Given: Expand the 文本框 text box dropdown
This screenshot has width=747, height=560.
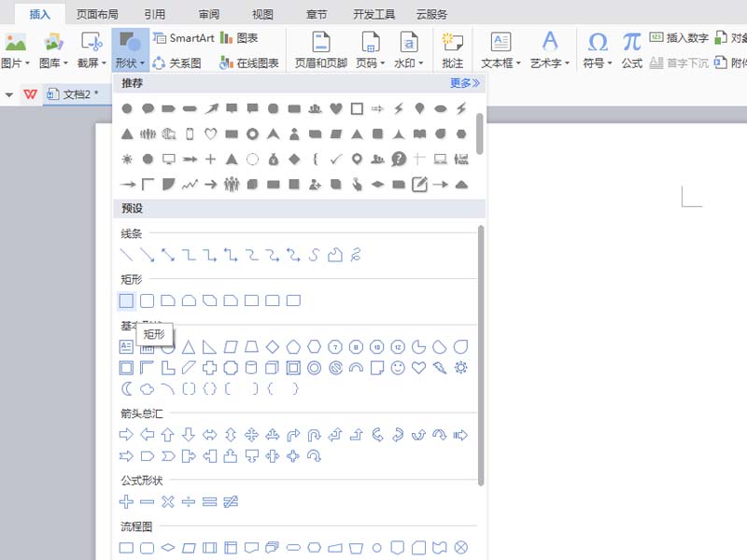Looking at the screenshot, I should pos(501,63).
